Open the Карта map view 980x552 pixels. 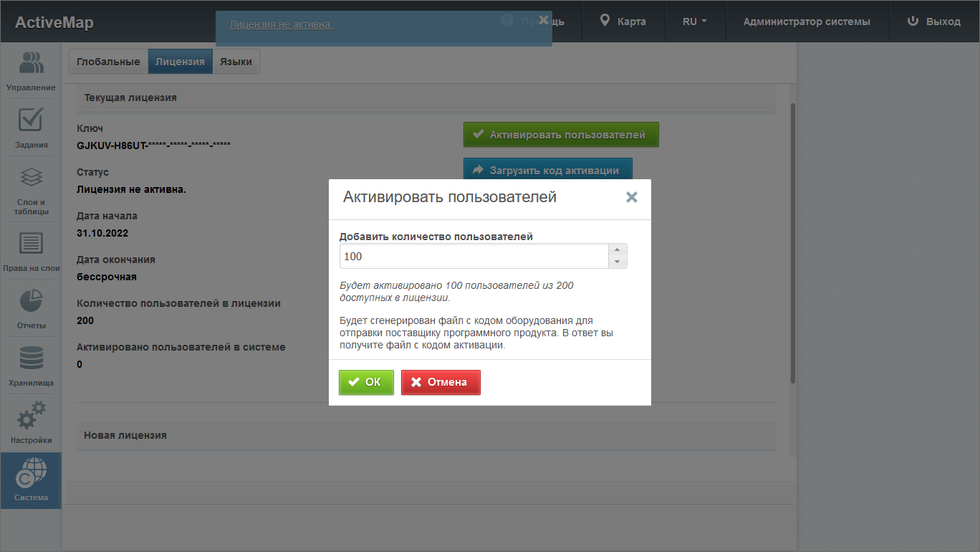click(623, 22)
